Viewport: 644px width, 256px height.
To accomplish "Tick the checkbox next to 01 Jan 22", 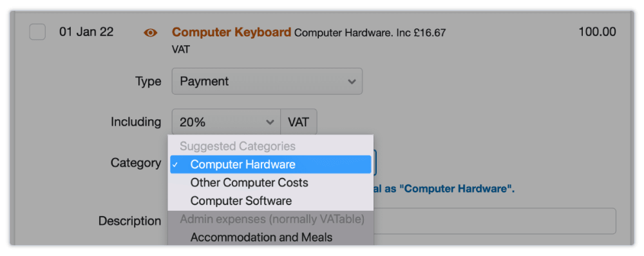I will tap(37, 32).
